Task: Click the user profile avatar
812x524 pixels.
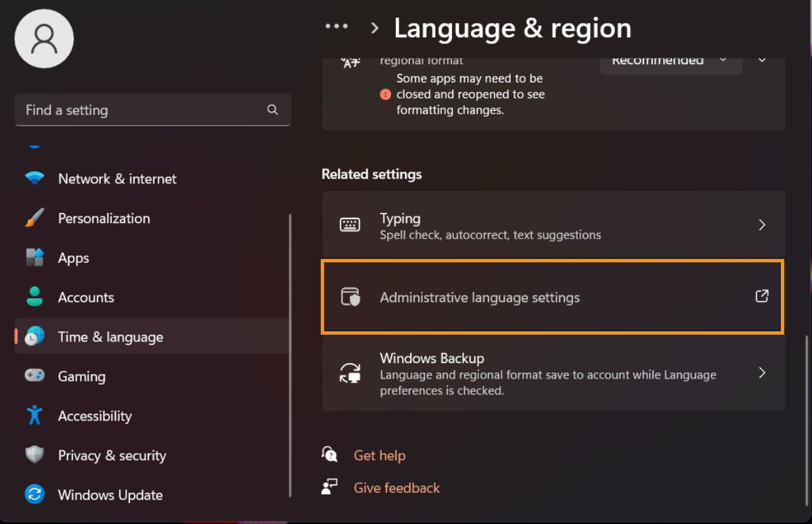Action: 44,39
